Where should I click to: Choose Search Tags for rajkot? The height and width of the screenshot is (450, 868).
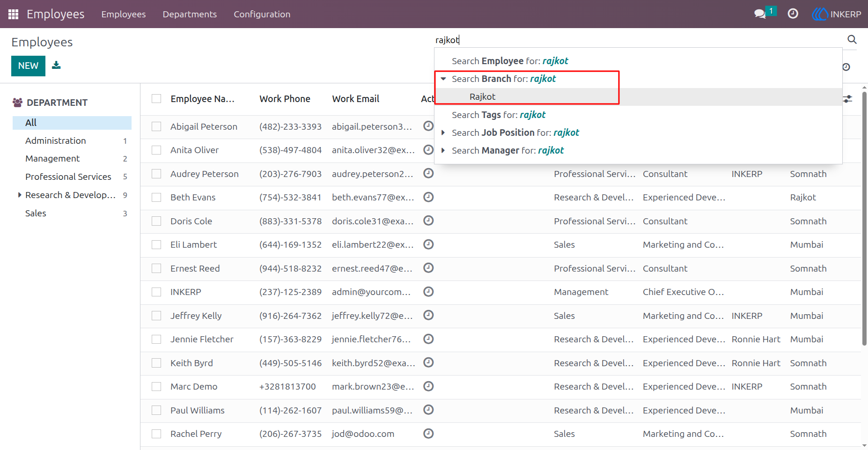638,115
